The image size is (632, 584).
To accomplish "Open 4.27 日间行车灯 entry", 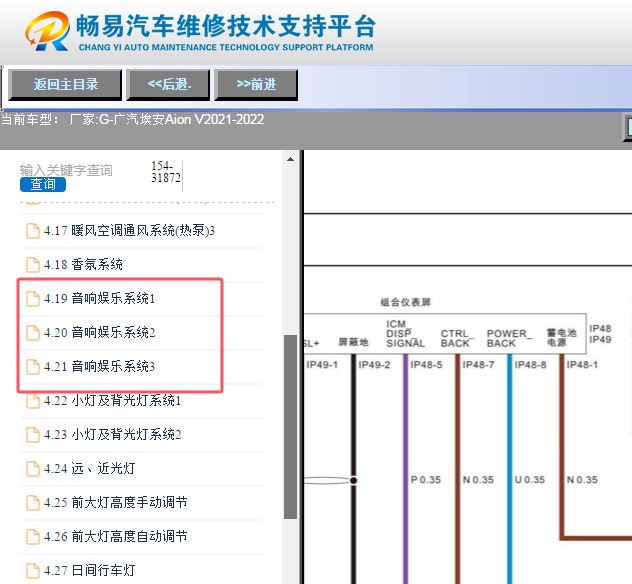I will point(89,570).
